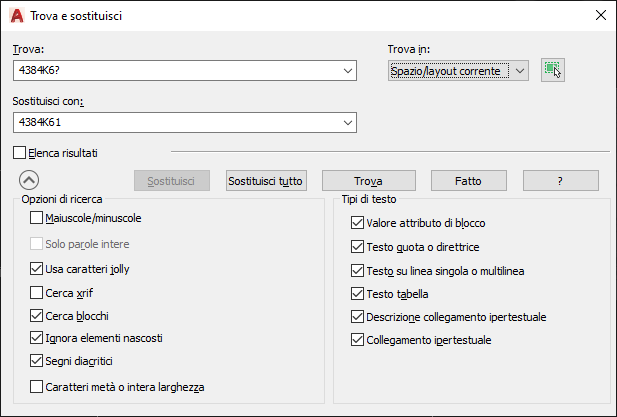Click the AutoCAD logo in the title bar
617x417 pixels.
coord(16,15)
